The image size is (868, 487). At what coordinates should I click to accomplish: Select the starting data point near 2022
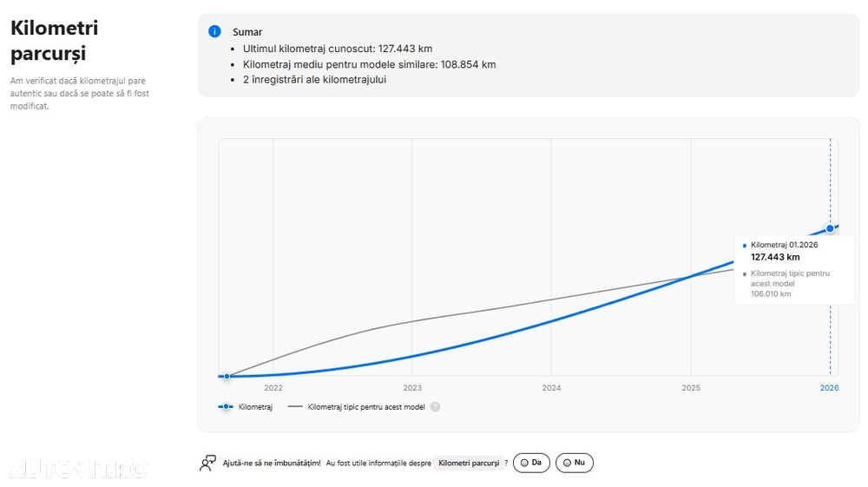[227, 376]
